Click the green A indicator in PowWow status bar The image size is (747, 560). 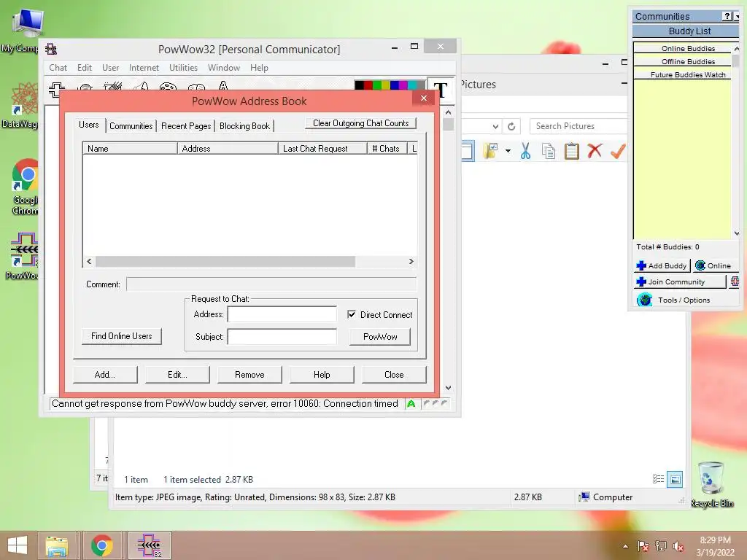[x=411, y=404]
